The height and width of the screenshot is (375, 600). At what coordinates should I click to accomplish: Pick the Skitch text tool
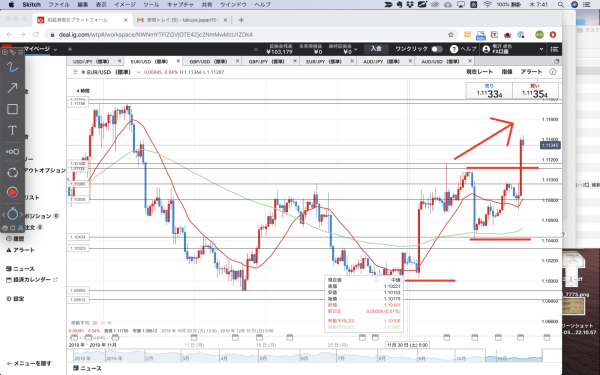(x=12, y=130)
